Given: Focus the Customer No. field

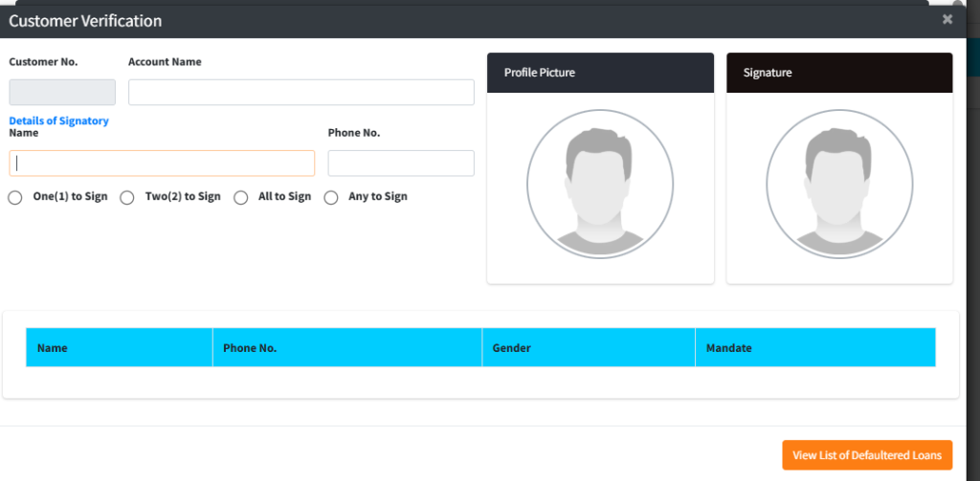Looking at the screenshot, I should point(62,92).
